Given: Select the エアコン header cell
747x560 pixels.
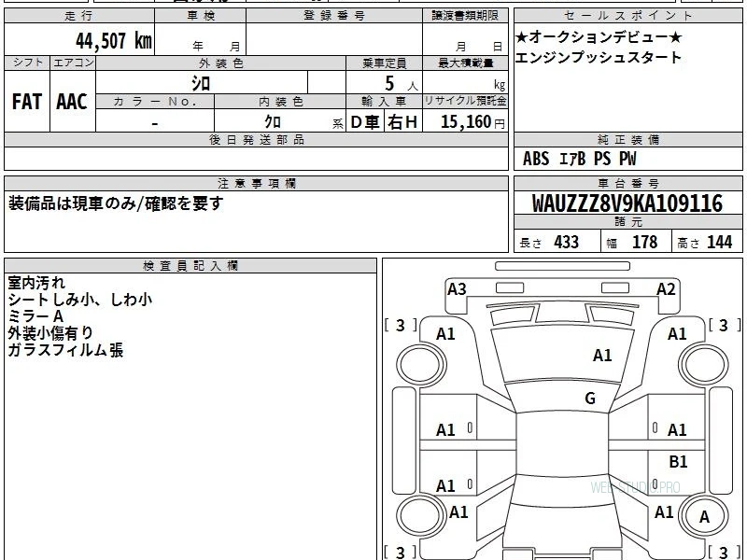Looking at the screenshot, I should click(73, 63).
